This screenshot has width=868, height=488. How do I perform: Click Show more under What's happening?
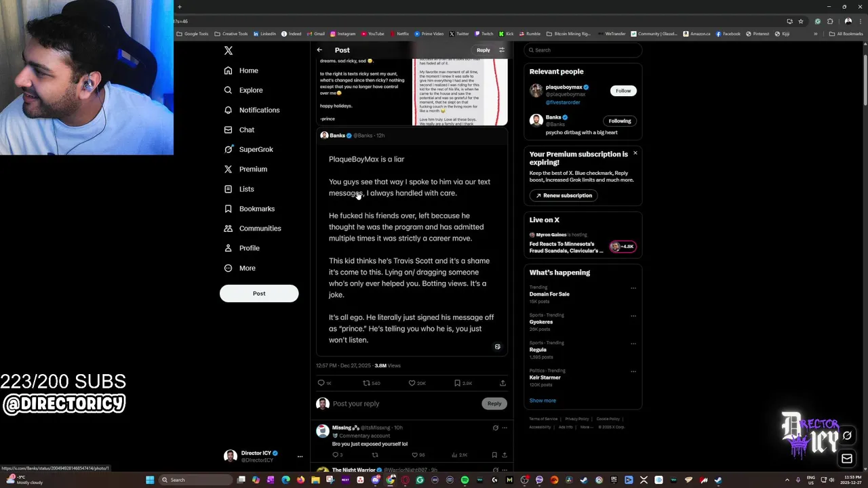pos(542,401)
